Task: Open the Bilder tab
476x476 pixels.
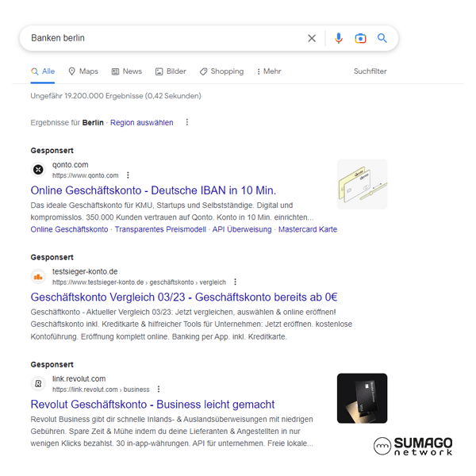Action: pyautogui.click(x=171, y=71)
